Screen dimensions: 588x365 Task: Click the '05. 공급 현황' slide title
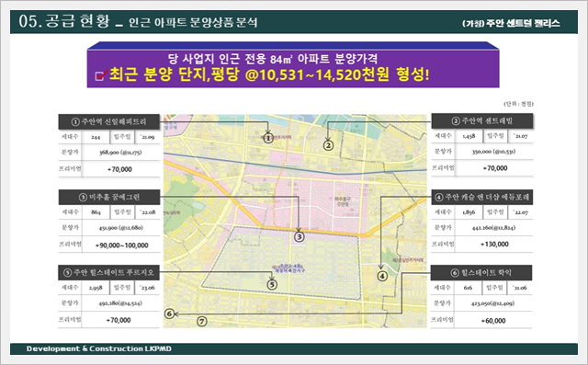64,21
